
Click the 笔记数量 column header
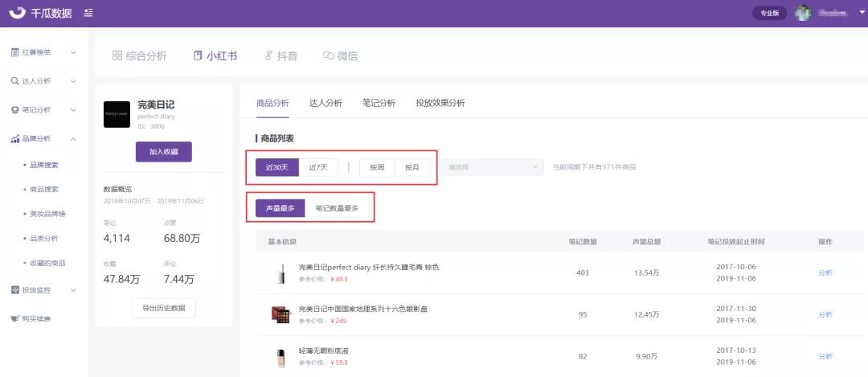tap(583, 242)
